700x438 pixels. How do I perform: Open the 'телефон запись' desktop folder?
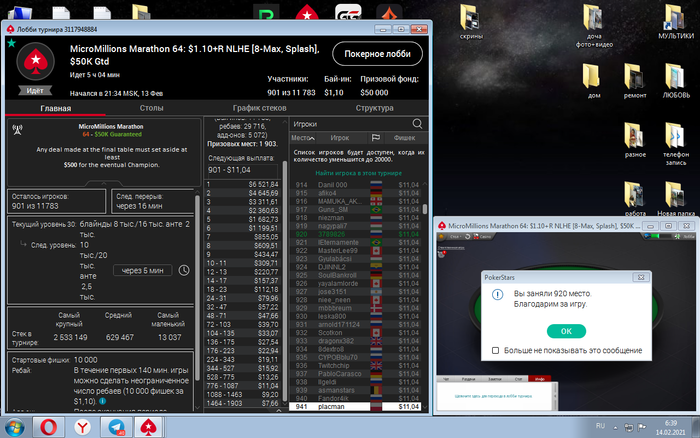[676, 144]
